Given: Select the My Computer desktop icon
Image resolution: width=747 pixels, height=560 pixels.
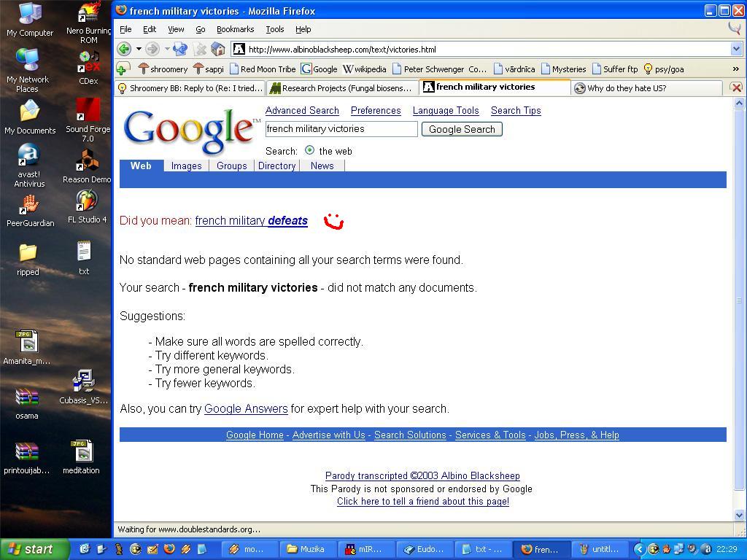Looking at the screenshot, I should coord(29,19).
